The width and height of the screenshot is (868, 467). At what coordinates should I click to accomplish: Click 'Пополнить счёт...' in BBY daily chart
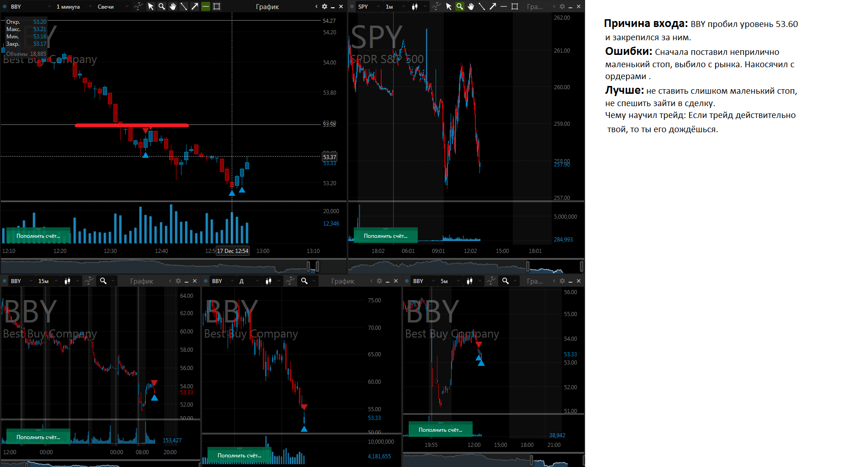(x=240, y=456)
